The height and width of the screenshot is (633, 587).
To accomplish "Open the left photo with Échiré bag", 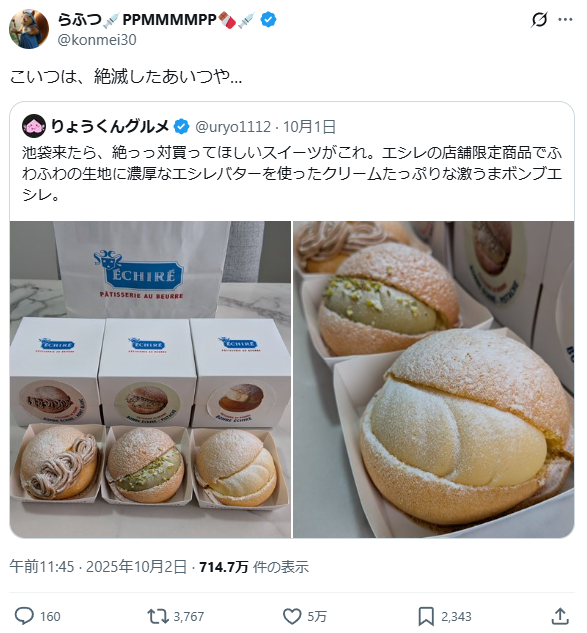I will [x=150, y=379].
